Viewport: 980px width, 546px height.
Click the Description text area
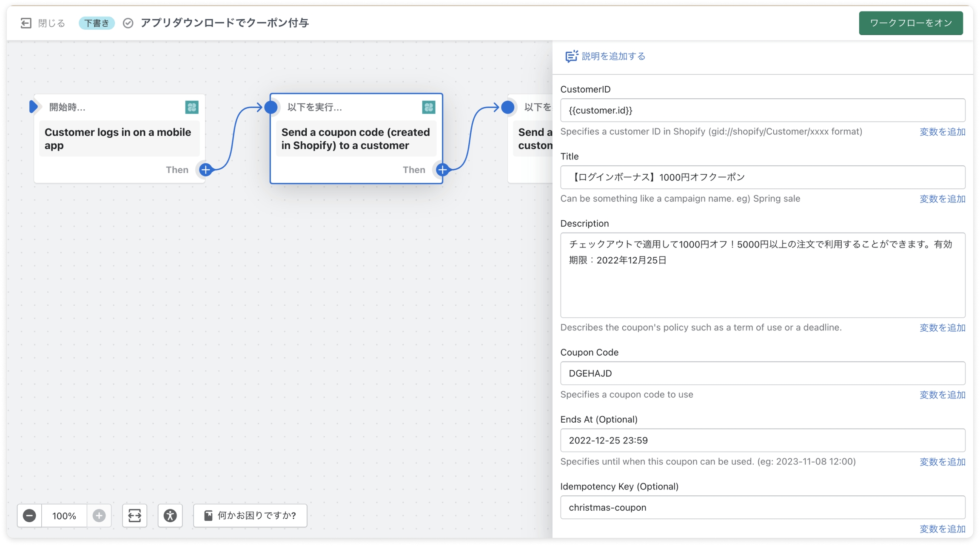[762, 275]
